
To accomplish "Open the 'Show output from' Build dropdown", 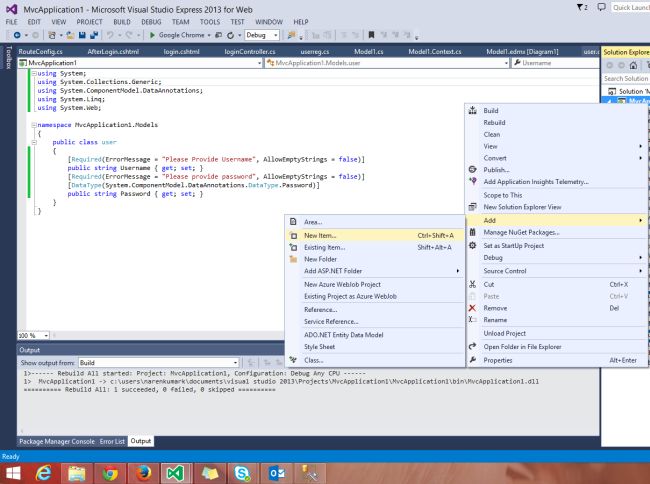I will tap(160, 362).
